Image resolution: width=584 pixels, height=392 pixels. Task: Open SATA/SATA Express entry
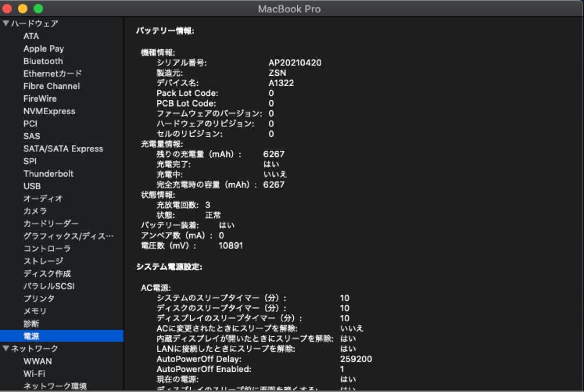pyautogui.click(x=63, y=149)
